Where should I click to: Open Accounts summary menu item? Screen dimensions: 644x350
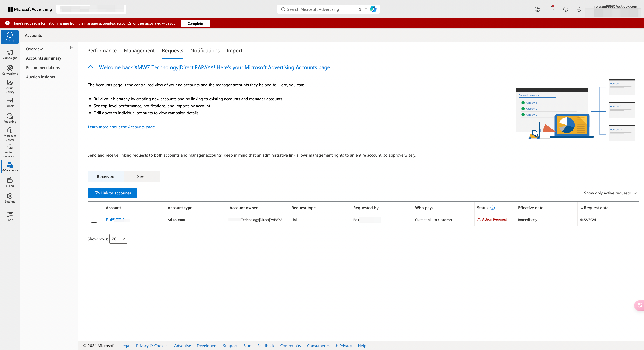(43, 58)
